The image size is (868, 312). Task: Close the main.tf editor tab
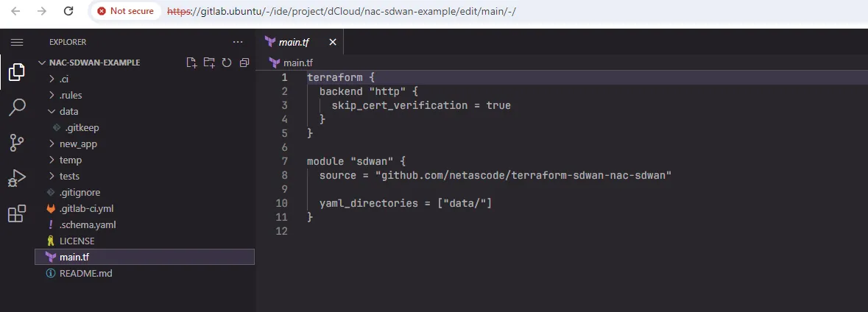click(333, 43)
